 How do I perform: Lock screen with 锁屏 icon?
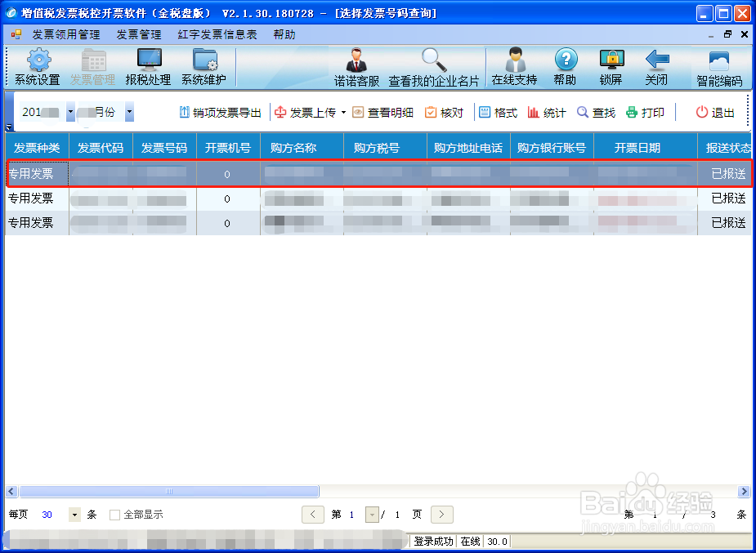click(611, 60)
